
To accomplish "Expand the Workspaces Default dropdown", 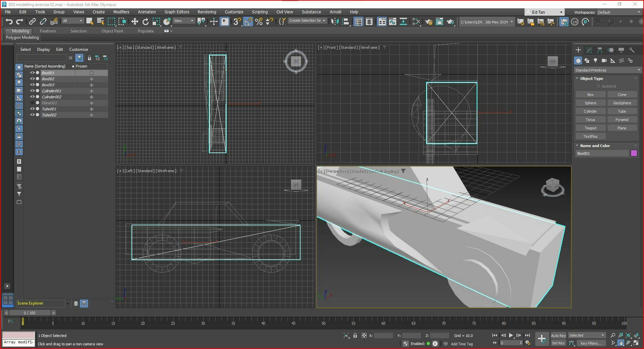I will point(619,12).
